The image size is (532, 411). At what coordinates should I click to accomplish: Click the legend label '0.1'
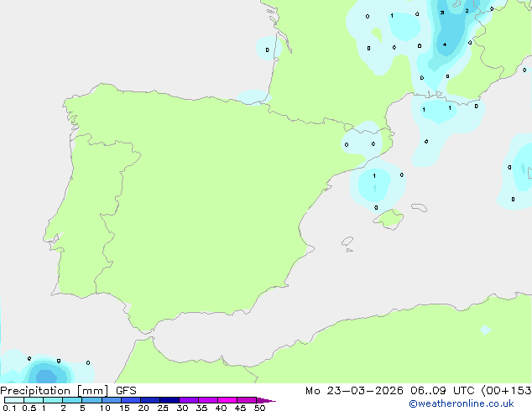(x=9, y=408)
